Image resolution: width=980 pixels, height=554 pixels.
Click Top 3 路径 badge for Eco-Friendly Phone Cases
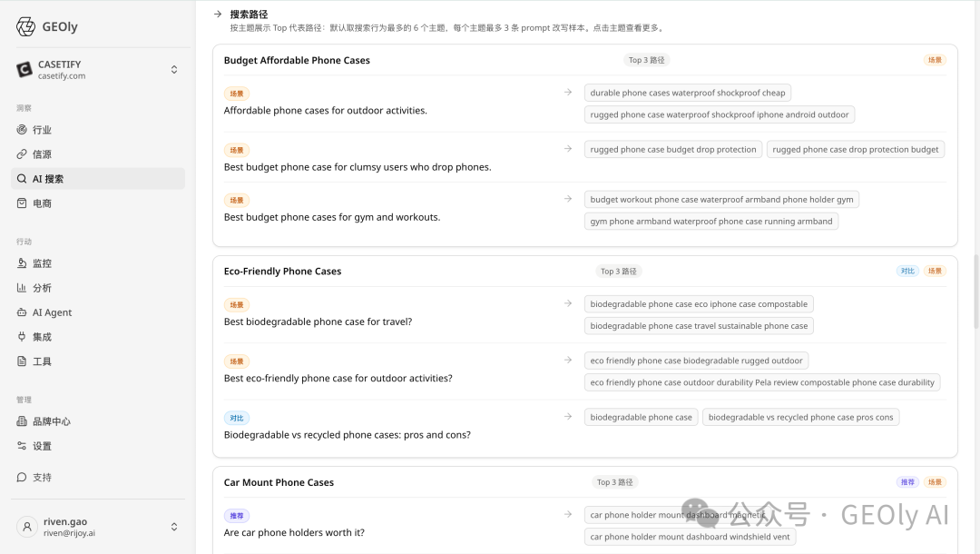tap(619, 271)
